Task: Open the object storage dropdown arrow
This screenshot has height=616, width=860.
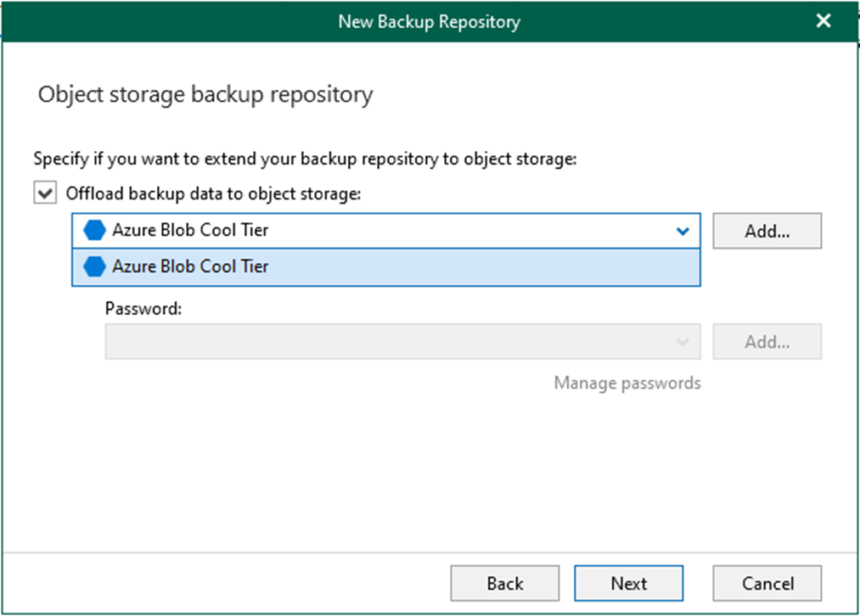Action: 683,231
